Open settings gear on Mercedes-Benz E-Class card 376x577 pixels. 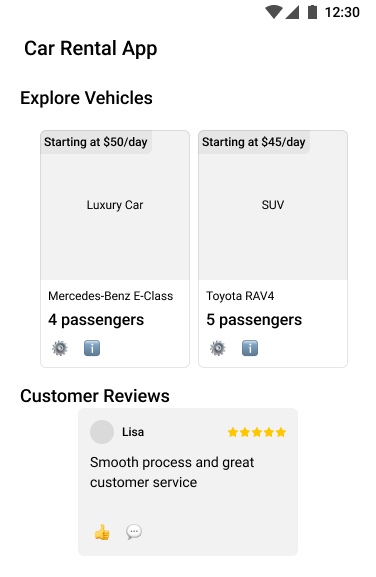60,348
